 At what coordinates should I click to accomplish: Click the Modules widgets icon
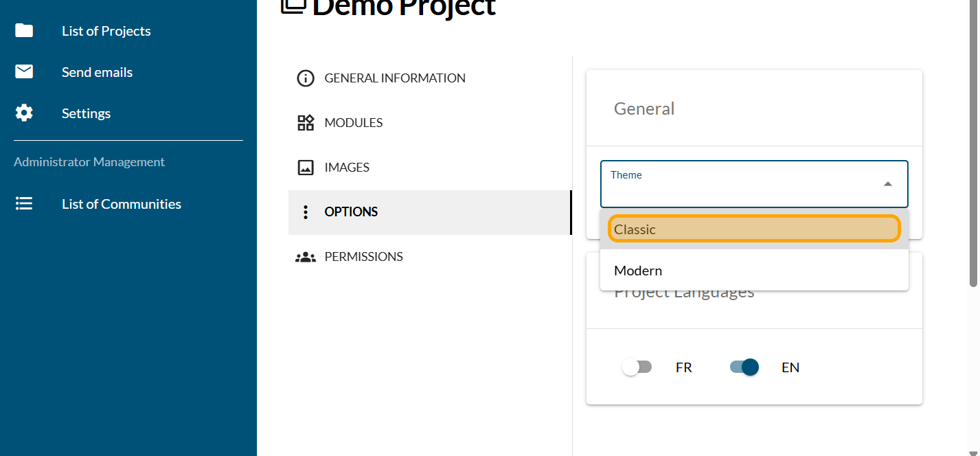[306, 123]
